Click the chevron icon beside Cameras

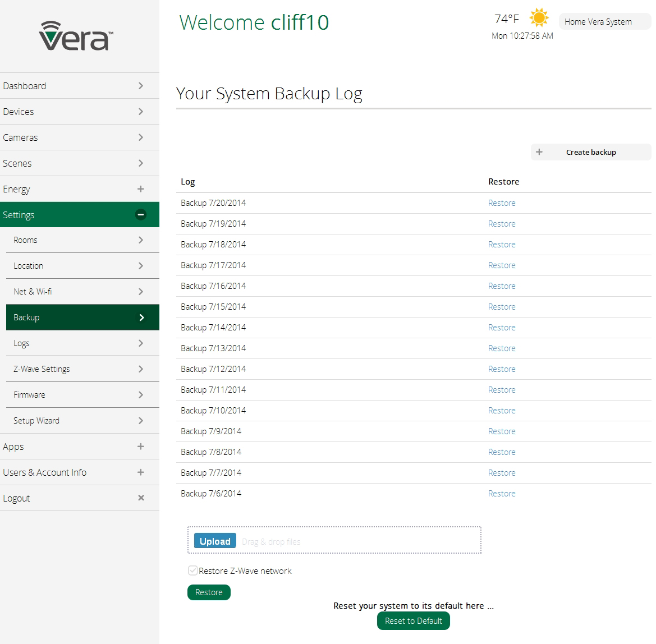pos(141,137)
